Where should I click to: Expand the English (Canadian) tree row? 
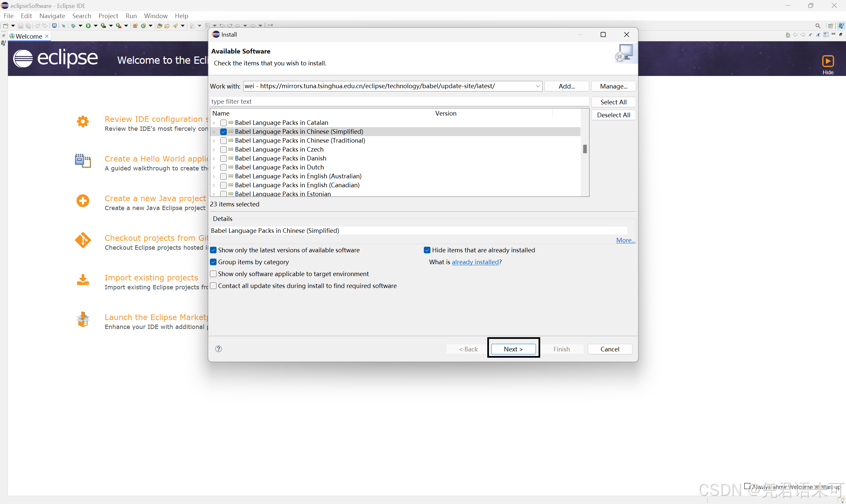coord(214,185)
